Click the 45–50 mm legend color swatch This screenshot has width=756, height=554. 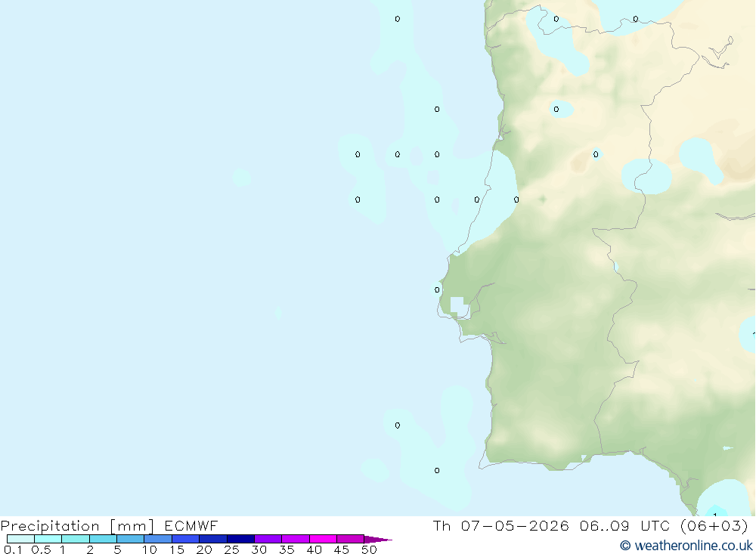(x=350, y=539)
